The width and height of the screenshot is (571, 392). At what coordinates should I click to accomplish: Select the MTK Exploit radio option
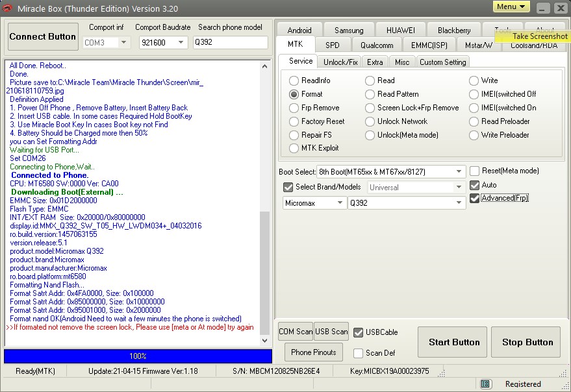pos(294,148)
